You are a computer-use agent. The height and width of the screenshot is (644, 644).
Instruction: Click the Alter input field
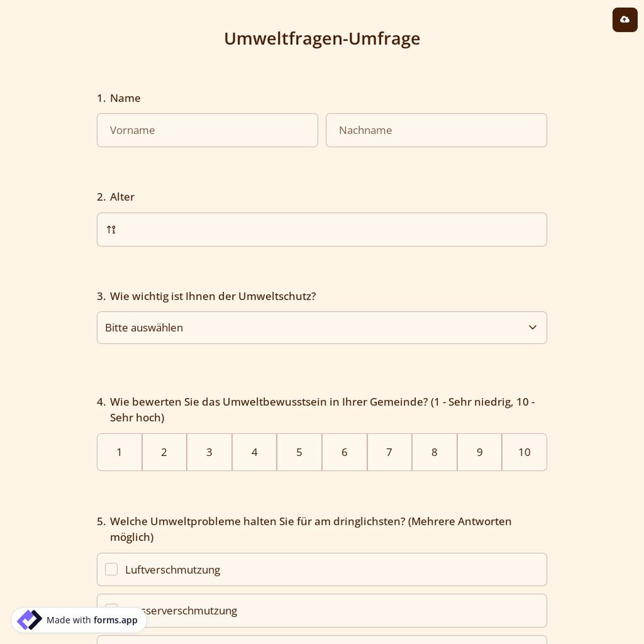coord(322,229)
